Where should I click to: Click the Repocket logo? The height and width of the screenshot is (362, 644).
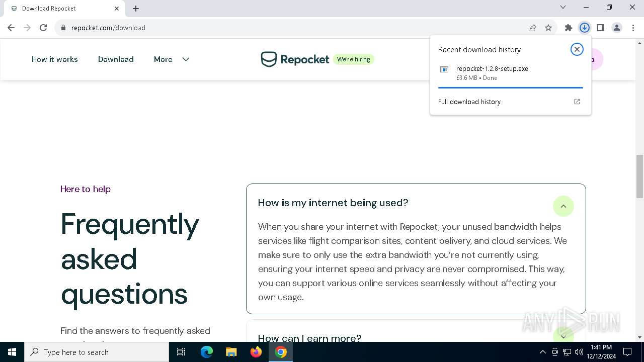[x=295, y=59]
